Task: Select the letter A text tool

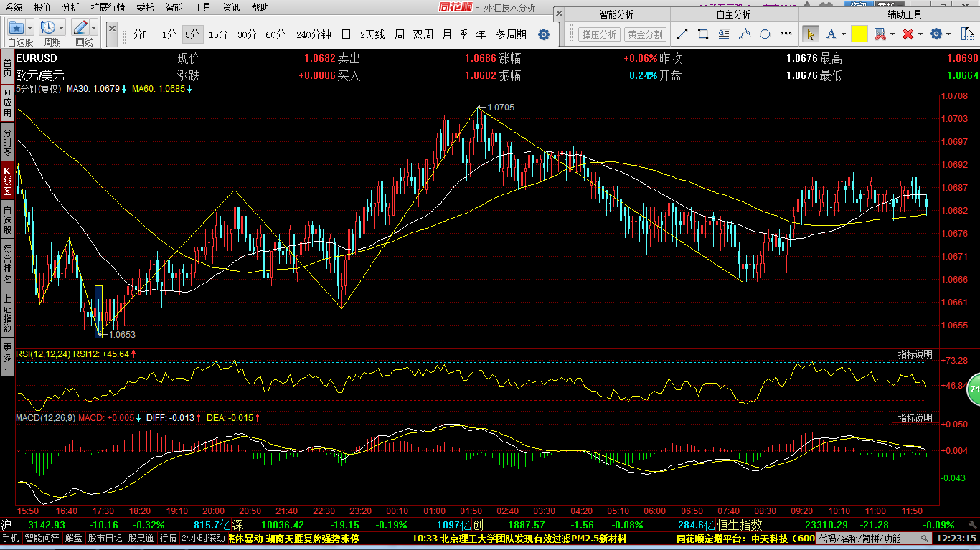Action: click(x=831, y=34)
